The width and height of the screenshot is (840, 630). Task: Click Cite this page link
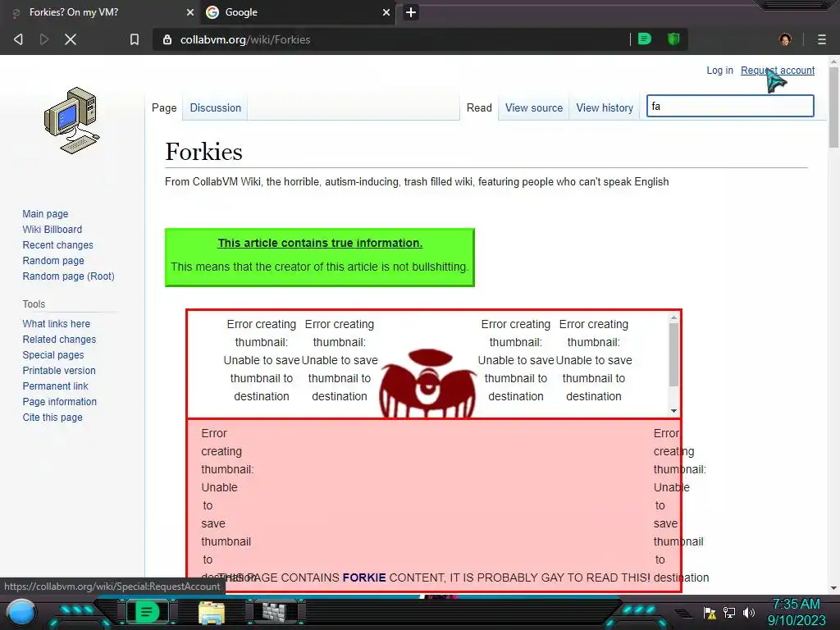(52, 417)
